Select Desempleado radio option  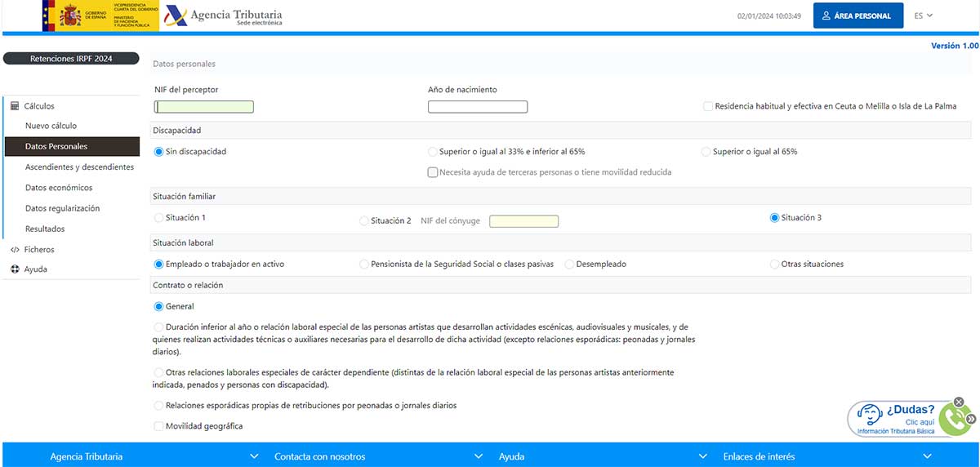[570, 265]
